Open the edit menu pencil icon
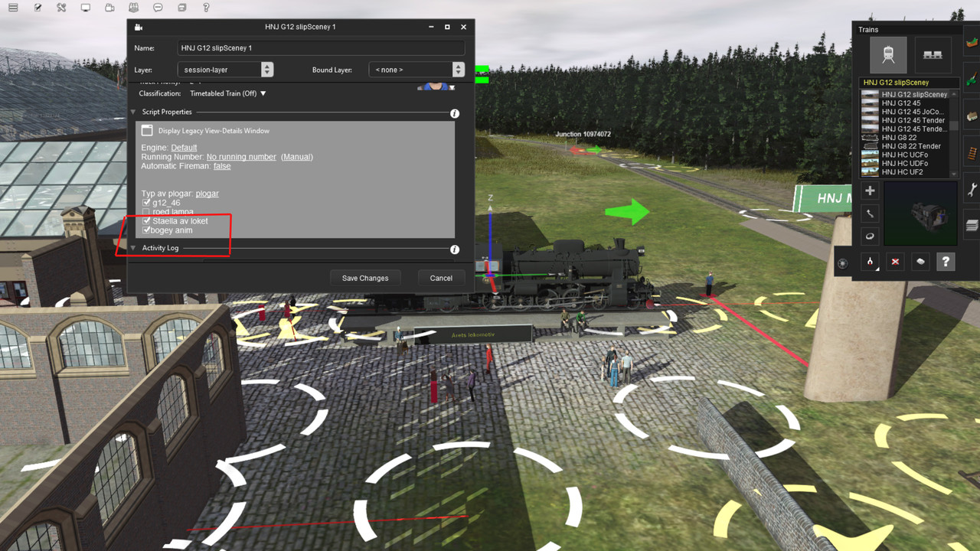980x551 pixels. point(38,8)
